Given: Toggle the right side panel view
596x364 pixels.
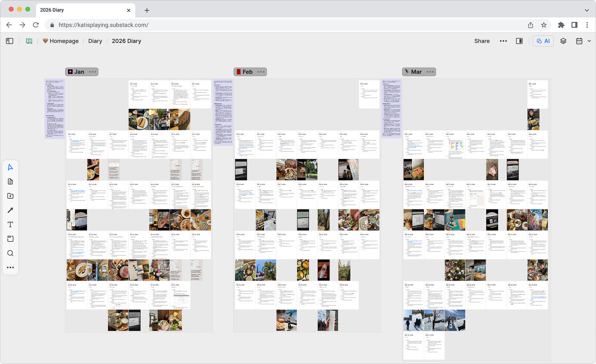Looking at the screenshot, I should (x=519, y=41).
